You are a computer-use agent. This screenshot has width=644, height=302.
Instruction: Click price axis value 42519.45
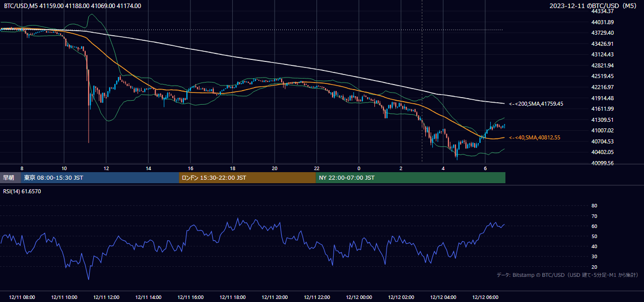pos(602,77)
